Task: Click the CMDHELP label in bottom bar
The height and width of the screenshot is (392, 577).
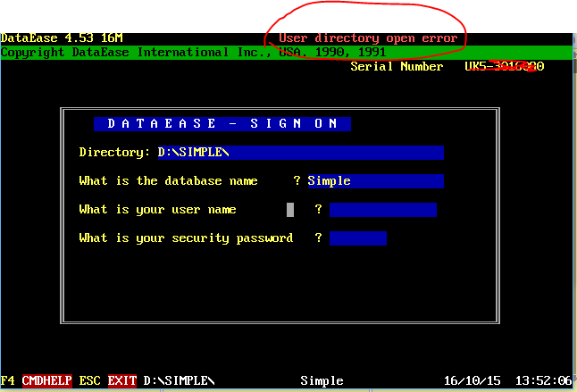Action: (47, 380)
